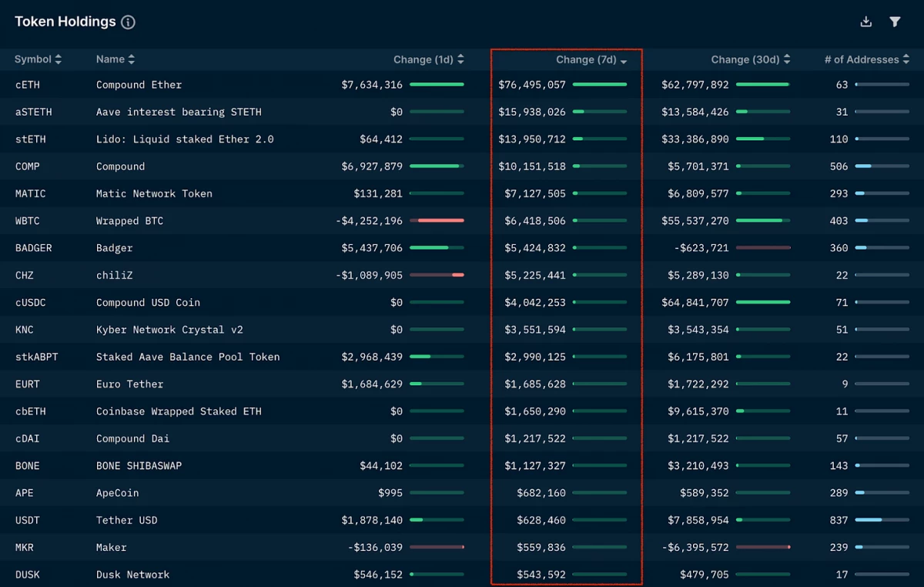
Task: Click the 360 addresses count
Action: click(x=839, y=248)
